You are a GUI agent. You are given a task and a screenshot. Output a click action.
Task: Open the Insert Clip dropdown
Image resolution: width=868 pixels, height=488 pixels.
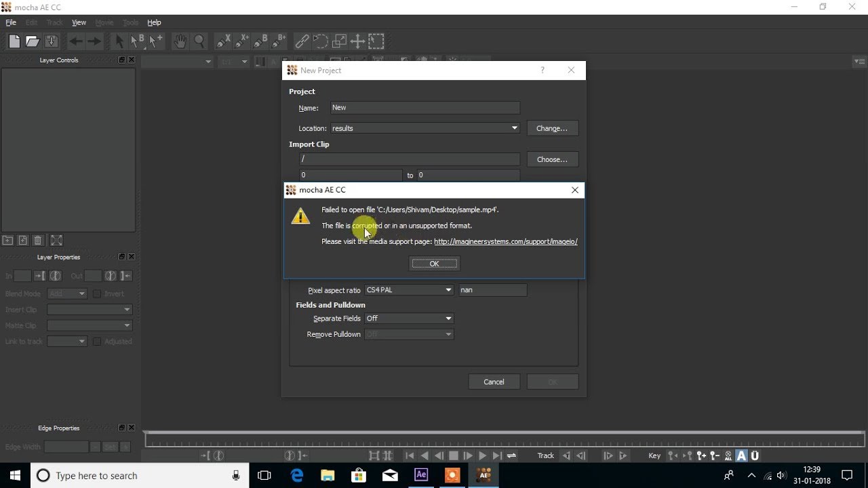[89, 310]
